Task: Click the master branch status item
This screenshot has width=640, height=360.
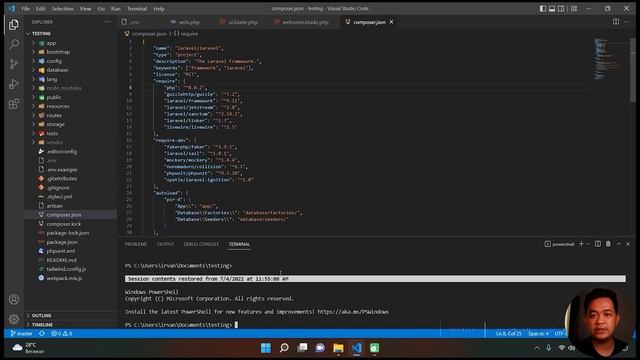Action: pyautogui.click(x=21, y=333)
